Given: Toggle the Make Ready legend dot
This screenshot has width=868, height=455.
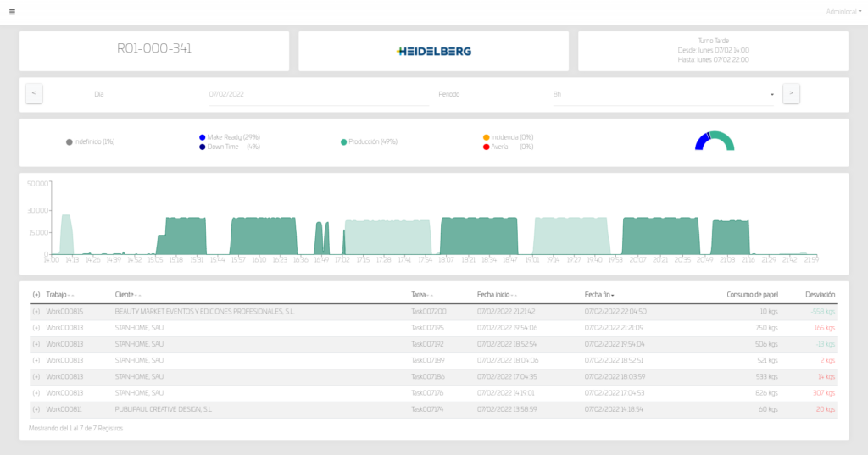Looking at the screenshot, I should [x=202, y=137].
